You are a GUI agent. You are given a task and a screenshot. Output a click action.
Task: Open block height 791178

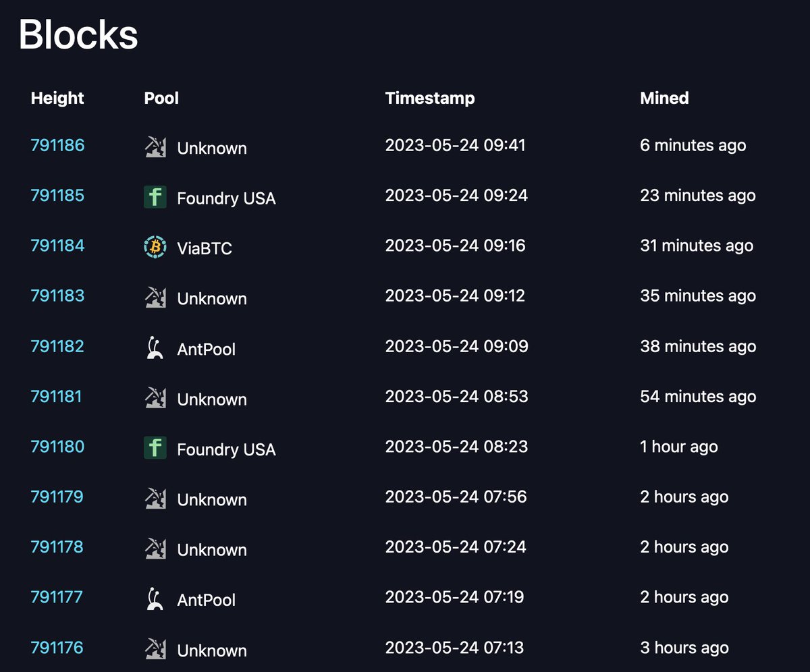pyautogui.click(x=57, y=547)
